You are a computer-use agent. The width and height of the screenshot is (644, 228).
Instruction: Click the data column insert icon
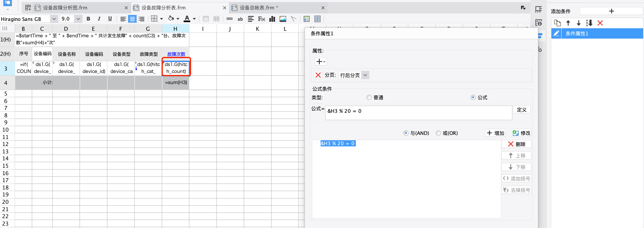(230, 19)
